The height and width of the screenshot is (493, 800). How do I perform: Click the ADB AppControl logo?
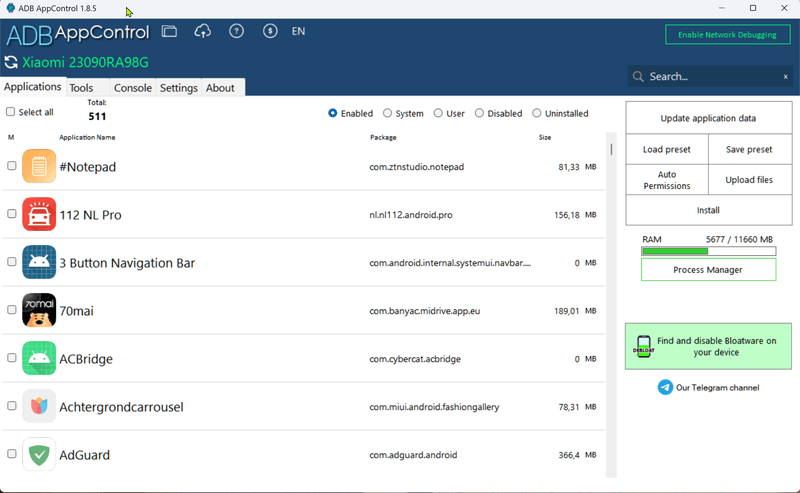point(78,34)
